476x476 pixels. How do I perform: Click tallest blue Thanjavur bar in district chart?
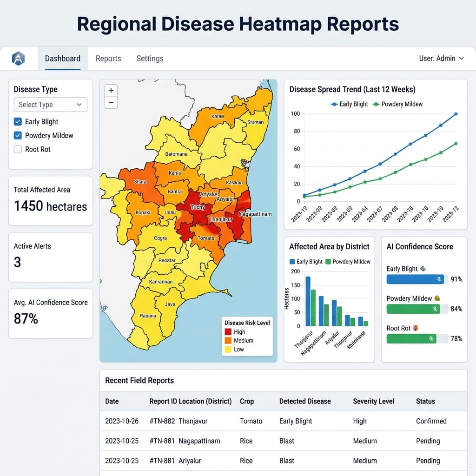[308, 301]
